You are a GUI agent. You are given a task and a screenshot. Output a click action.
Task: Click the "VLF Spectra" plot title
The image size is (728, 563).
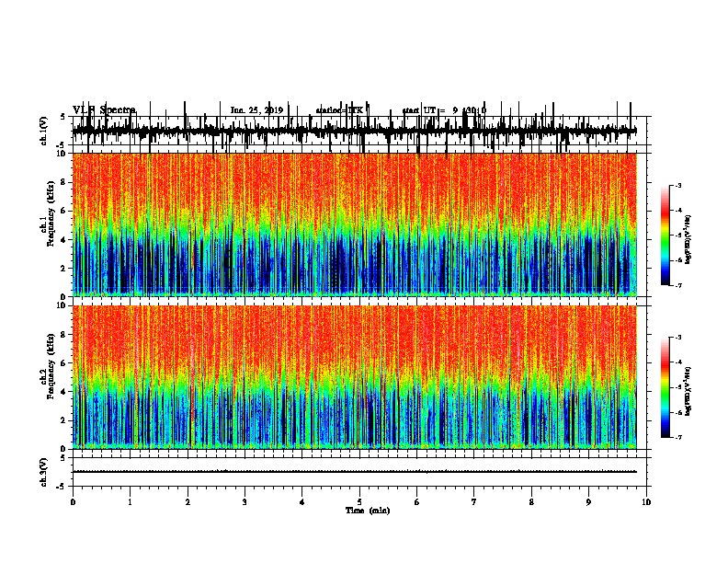[x=105, y=110]
